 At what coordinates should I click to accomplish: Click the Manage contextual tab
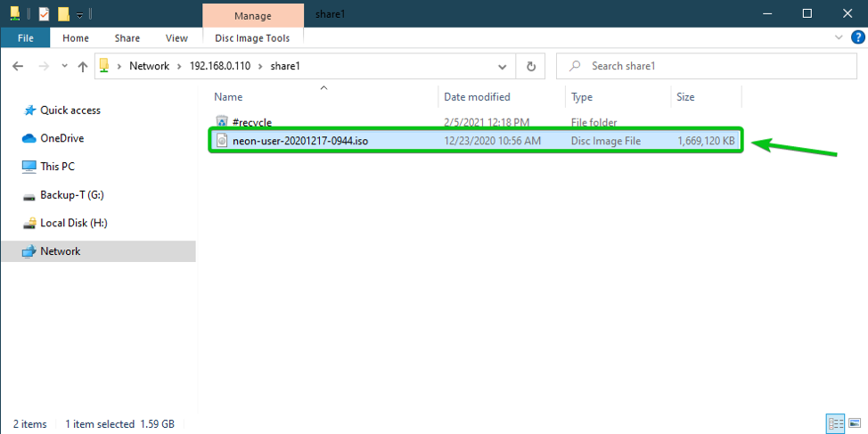[x=252, y=15]
